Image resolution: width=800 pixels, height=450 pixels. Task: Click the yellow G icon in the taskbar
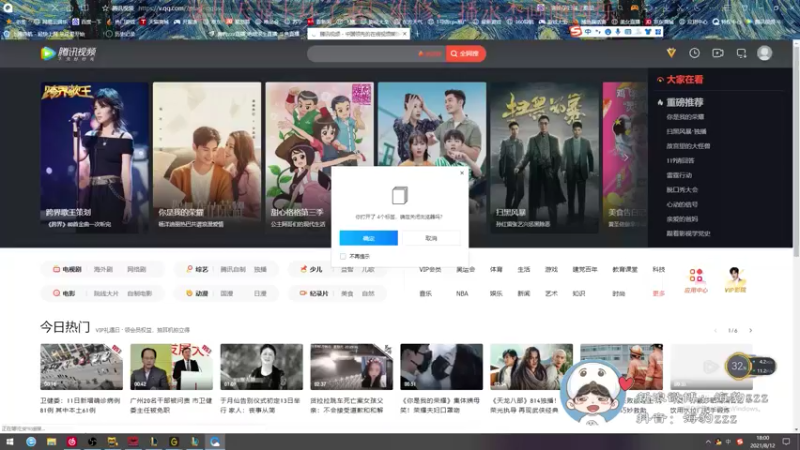tap(174, 442)
